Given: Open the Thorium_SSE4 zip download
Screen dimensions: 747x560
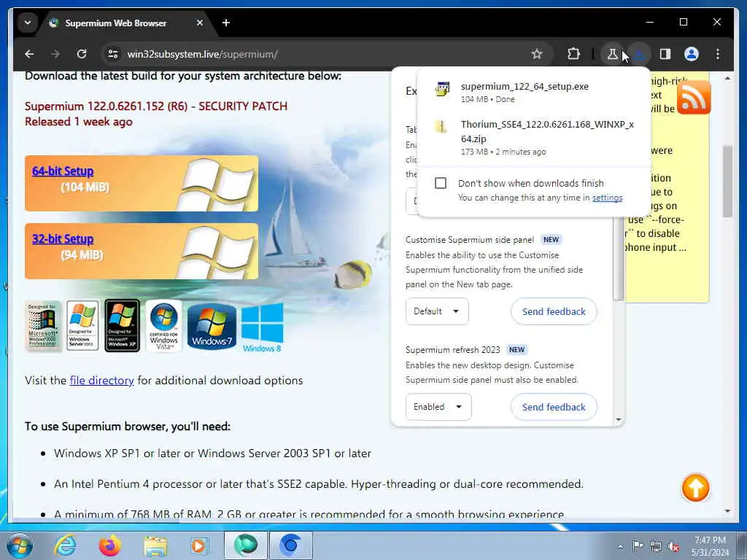Looking at the screenshot, I should click(547, 131).
